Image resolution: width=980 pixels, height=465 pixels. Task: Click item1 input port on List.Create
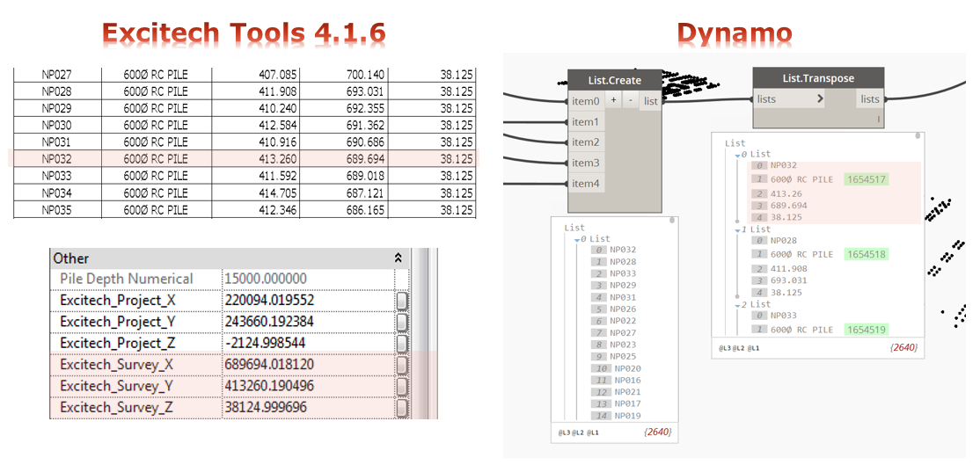pyautogui.click(x=586, y=121)
